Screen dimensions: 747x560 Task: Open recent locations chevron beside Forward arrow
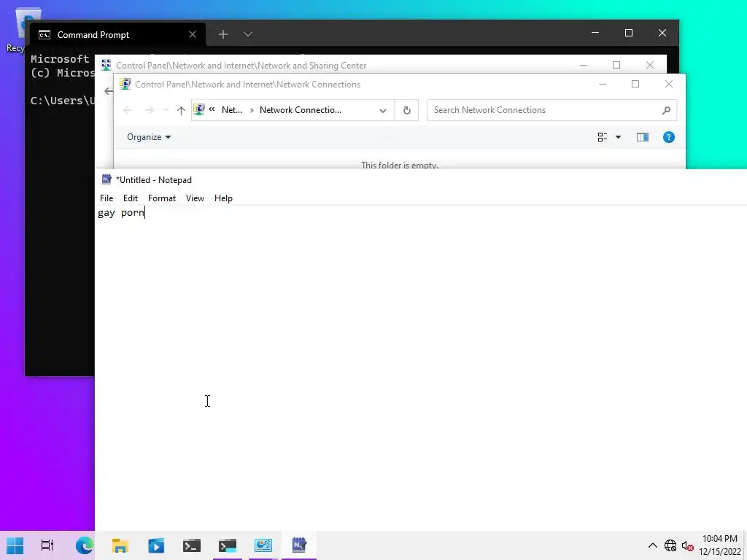pyautogui.click(x=166, y=111)
